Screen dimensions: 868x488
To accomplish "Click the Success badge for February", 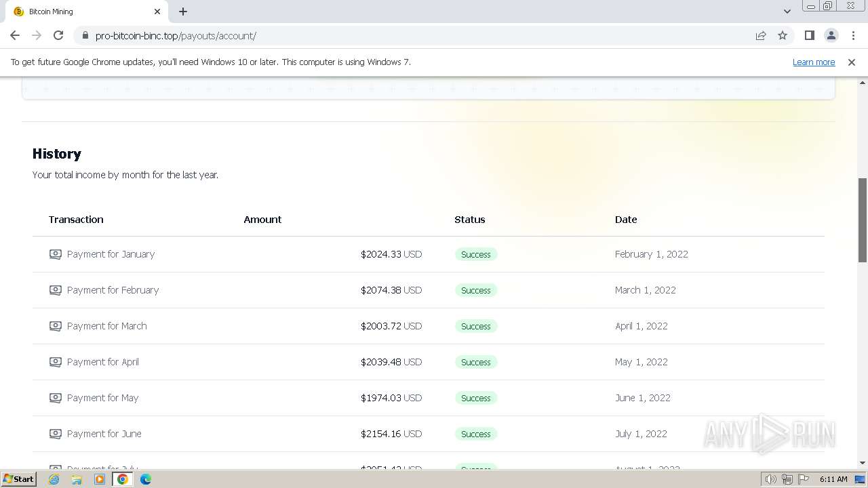I will click(x=476, y=290).
